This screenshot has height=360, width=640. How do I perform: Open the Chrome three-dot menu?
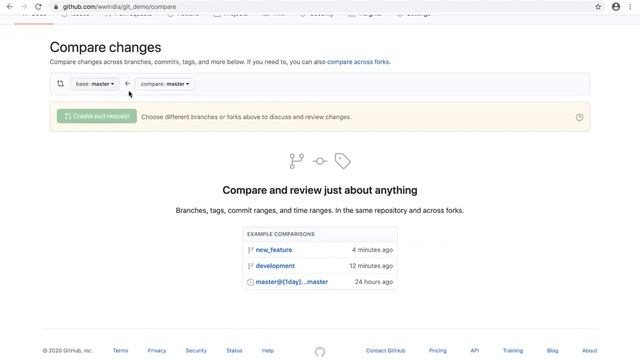(630, 7)
